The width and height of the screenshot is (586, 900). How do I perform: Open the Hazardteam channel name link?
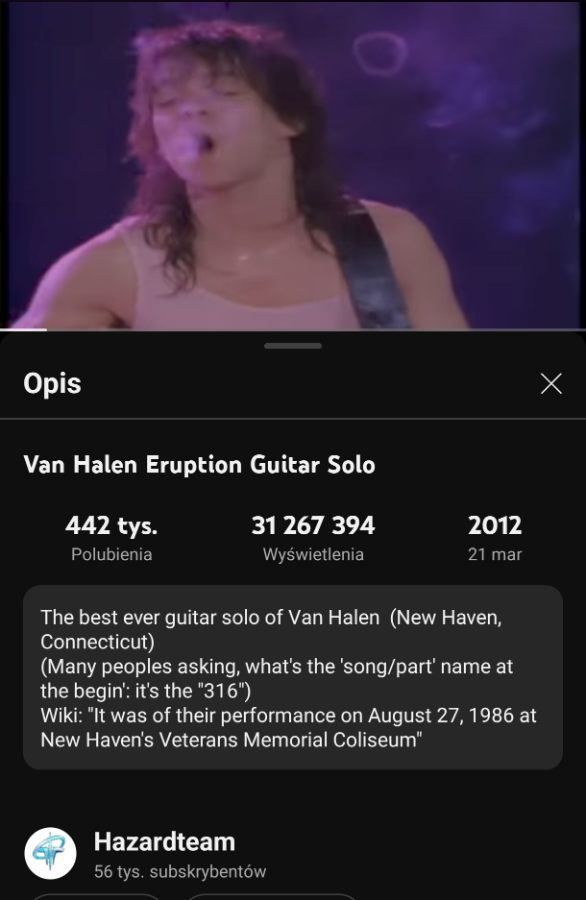point(165,841)
